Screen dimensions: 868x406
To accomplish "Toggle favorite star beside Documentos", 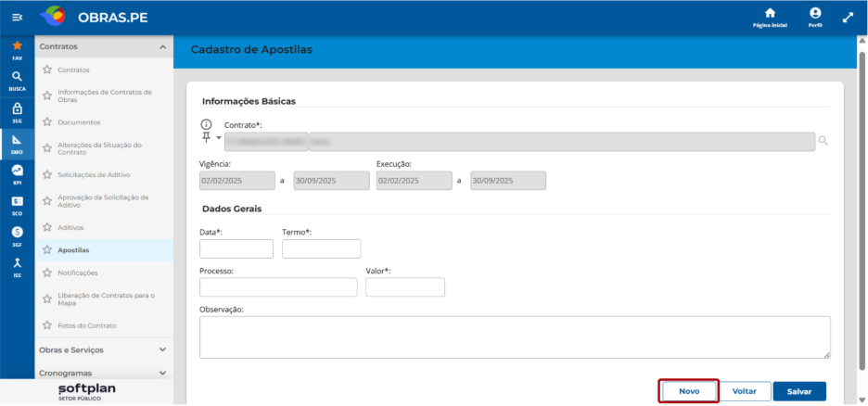I will click(47, 122).
